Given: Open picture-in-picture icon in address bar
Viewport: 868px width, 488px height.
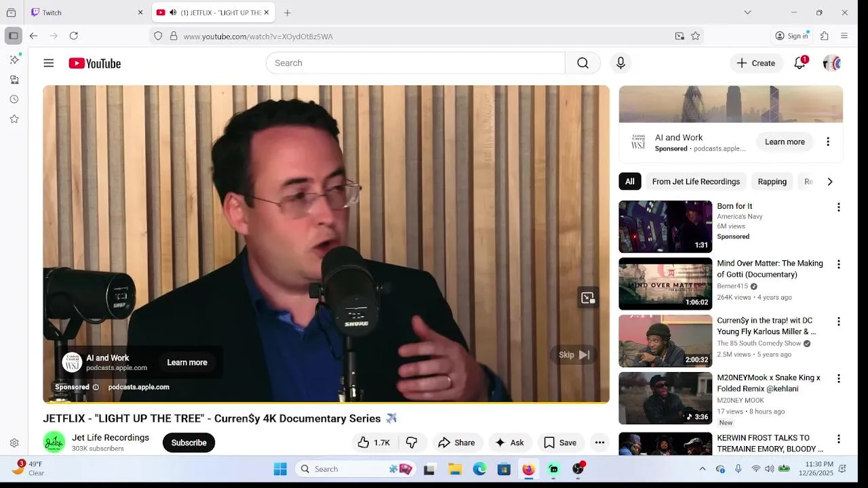Looking at the screenshot, I should tap(679, 36).
